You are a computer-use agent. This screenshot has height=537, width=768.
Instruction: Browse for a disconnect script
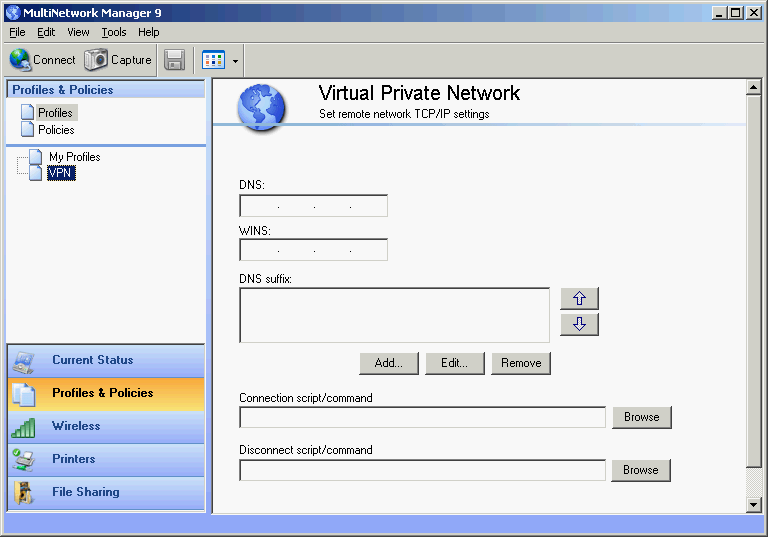641,470
